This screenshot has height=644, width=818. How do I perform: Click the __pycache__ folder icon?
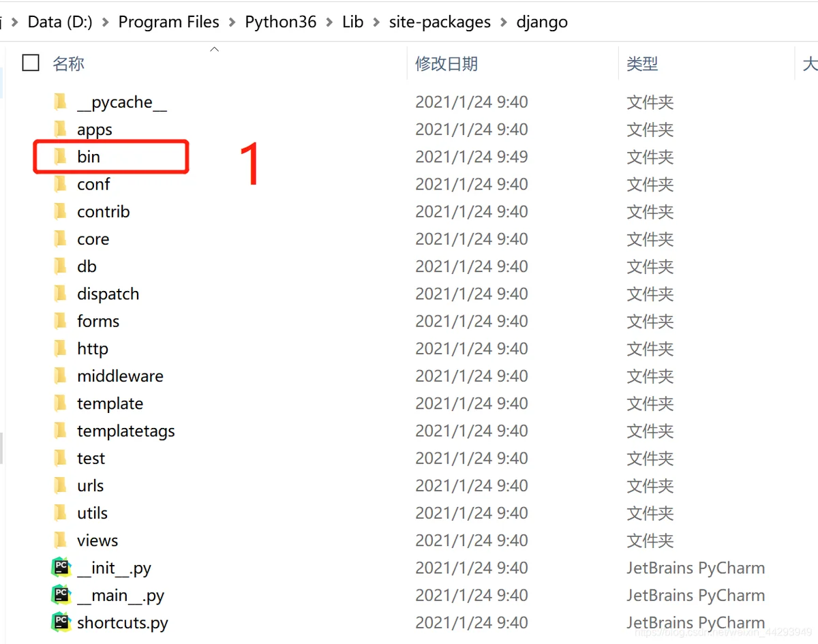click(x=61, y=102)
